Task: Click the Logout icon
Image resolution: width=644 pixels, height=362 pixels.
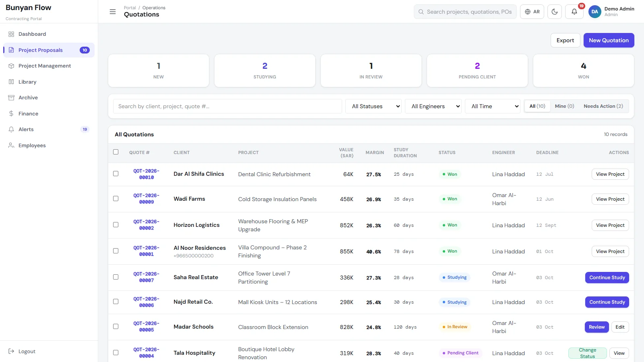Action: 11,351
